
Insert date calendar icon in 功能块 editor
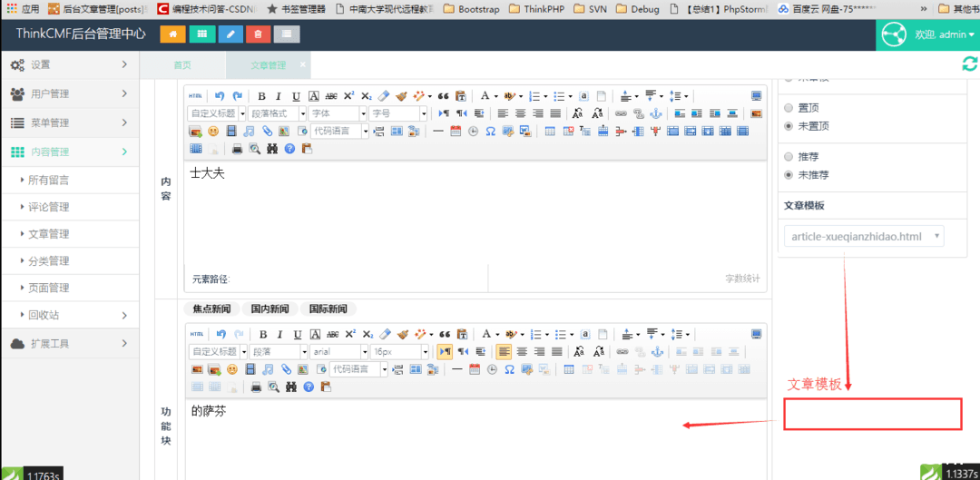[x=475, y=369]
